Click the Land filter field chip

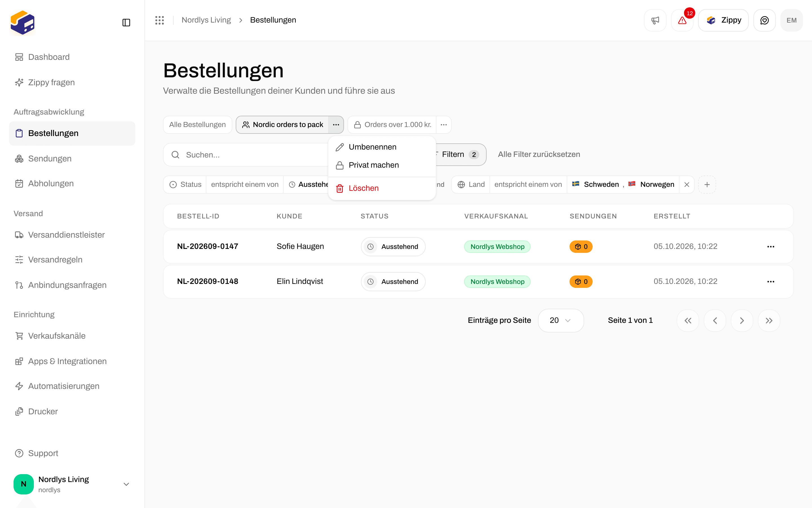coord(471,185)
